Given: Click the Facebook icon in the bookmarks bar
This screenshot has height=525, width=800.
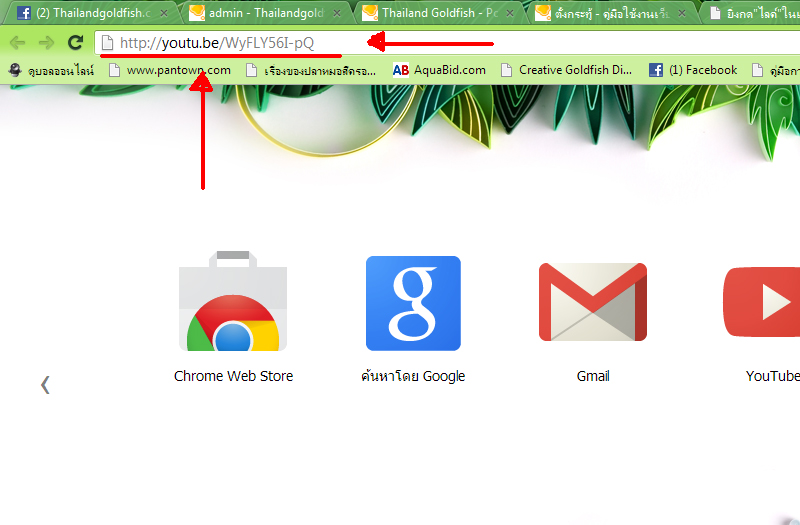Looking at the screenshot, I should pyautogui.click(x=656, y=70).
